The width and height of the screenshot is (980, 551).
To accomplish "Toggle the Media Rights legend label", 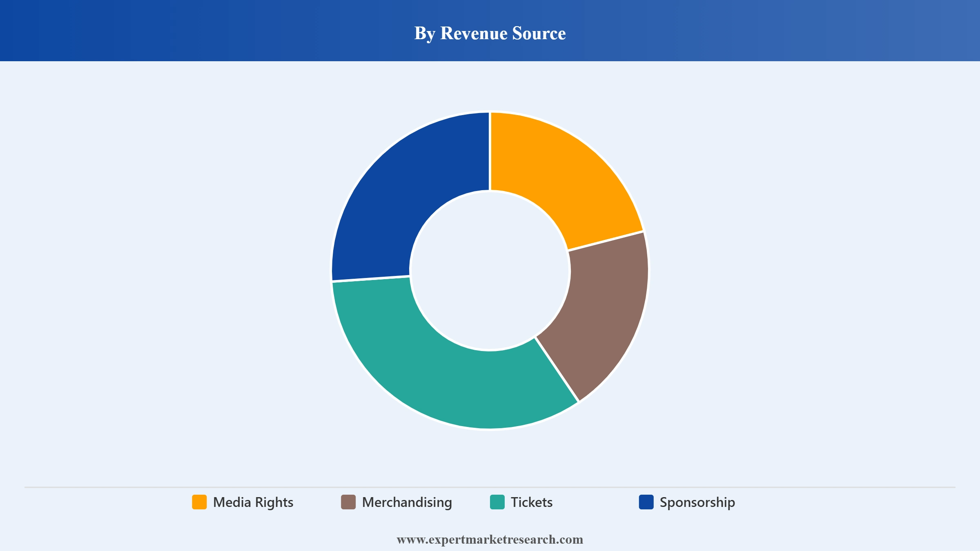I will [x=253, y=502].
